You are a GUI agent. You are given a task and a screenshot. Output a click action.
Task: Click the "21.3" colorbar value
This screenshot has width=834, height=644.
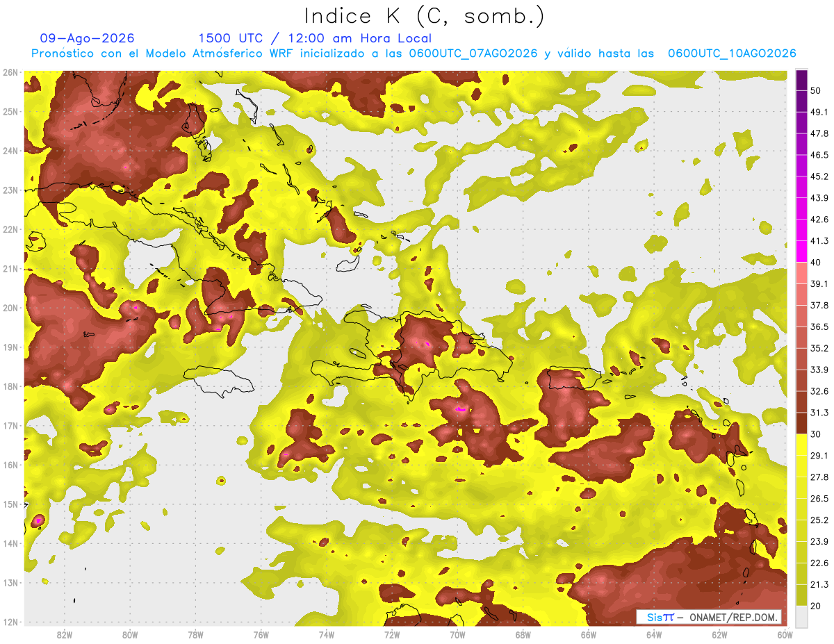tap(819, 584)
